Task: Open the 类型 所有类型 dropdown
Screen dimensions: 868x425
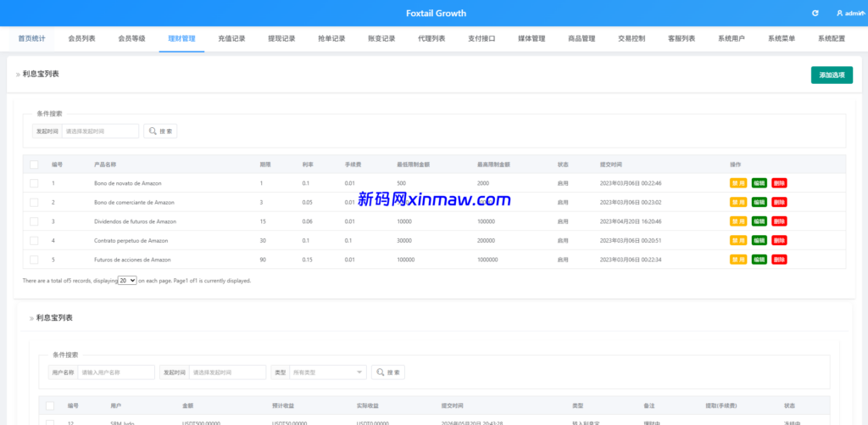Action: (x=328, y=372)
